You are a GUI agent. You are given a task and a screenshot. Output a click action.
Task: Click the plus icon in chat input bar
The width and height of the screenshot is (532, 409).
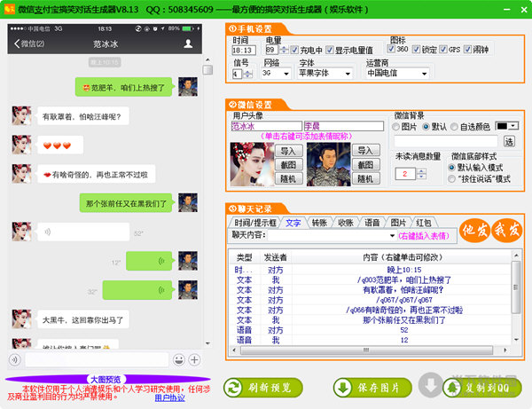(195, 359)
